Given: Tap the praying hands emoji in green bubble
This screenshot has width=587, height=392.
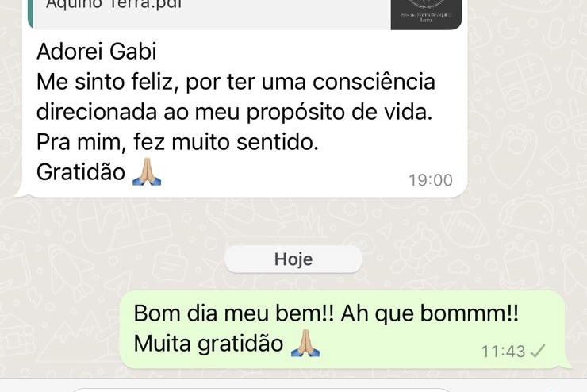Looking at the screenshot, I should point(305,343).
